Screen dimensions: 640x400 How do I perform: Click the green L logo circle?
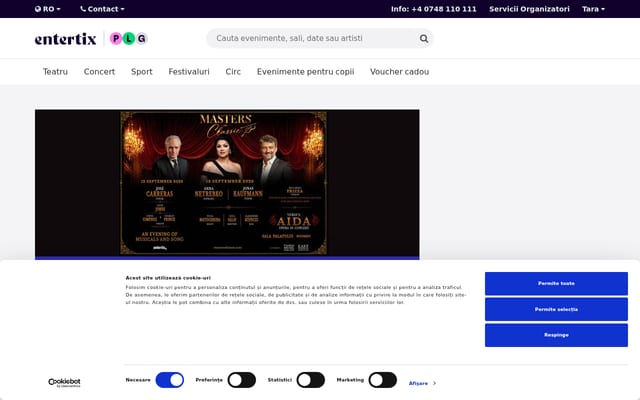tap(129, 38)
